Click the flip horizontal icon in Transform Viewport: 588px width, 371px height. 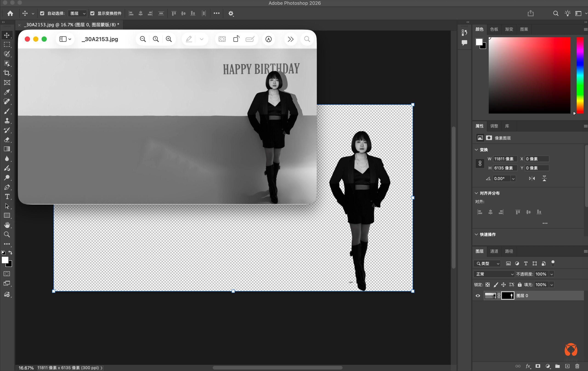[x=532, y=178]
